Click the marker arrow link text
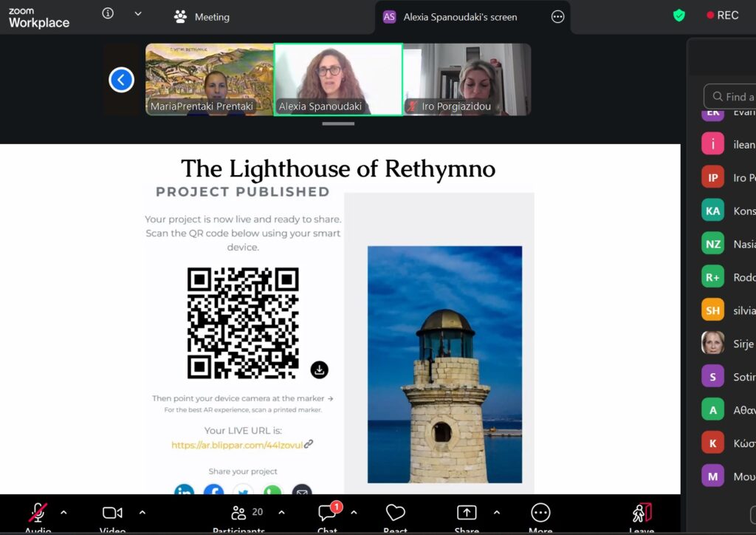Viewport: 756px width, 535px height. 242,398
